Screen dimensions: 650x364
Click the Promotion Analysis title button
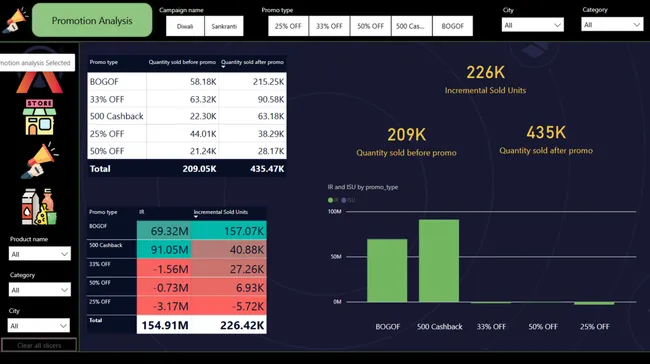pyautogui.click(x=92, y=20)
